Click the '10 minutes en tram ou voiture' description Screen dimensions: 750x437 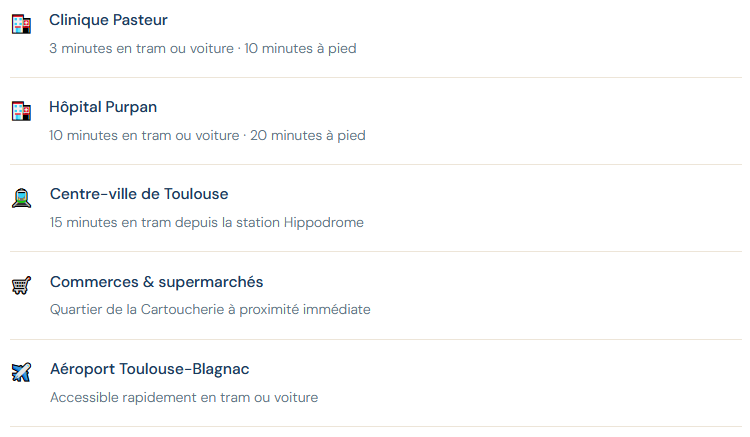[x=144, y=135]
